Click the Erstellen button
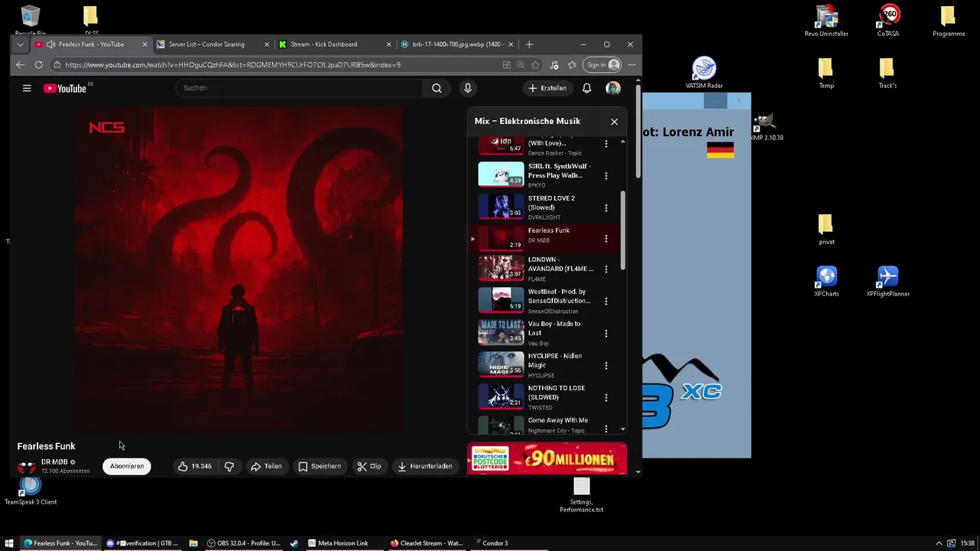Screen dimensions: 980x551 [547, 88]
